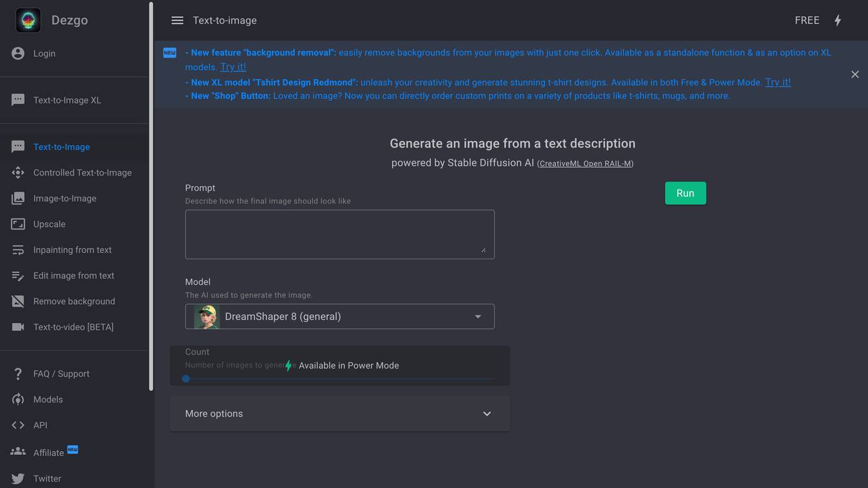Click the Inpainting from text icon
The height and width of the screenshot is (488, 868).
click(x=18, y=250)
